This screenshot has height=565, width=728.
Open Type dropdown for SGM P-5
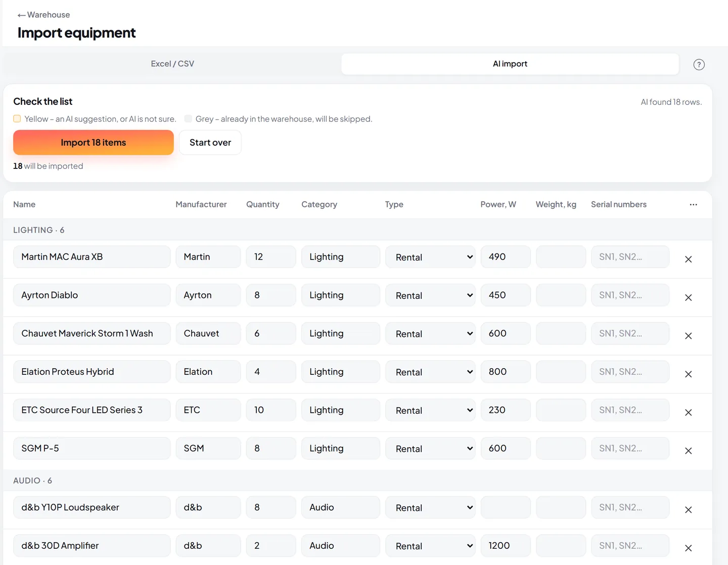(430, 448)
